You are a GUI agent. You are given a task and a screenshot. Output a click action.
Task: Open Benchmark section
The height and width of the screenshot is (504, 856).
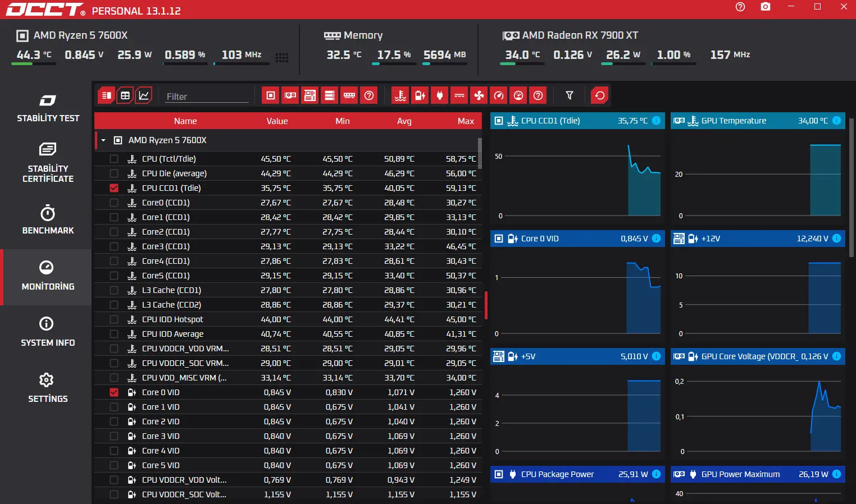click(x=48, y=220)
